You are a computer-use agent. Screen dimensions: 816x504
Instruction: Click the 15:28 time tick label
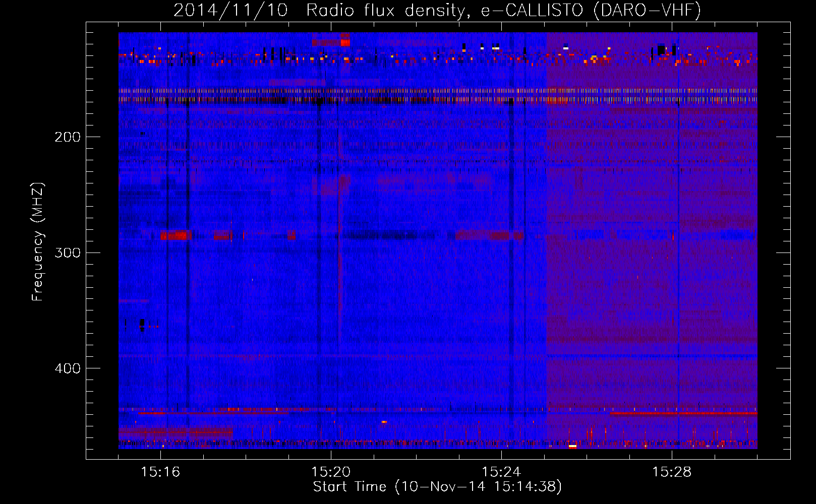[672, 472]
